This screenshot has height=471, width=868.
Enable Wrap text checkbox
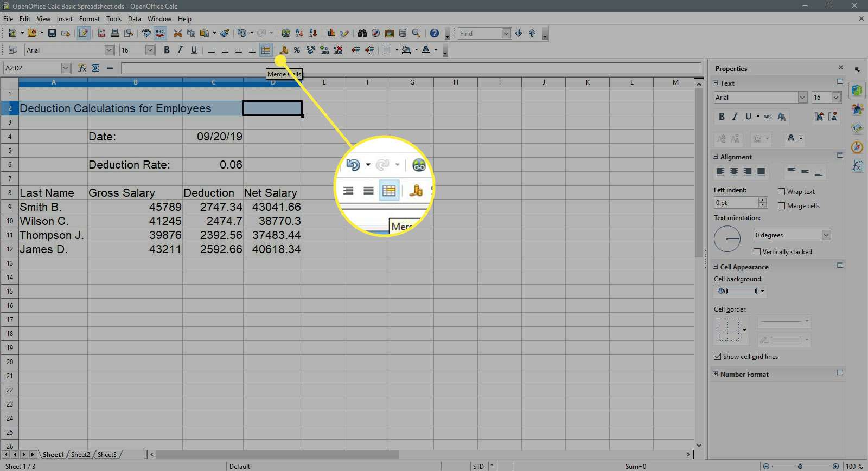coord(781,192)
